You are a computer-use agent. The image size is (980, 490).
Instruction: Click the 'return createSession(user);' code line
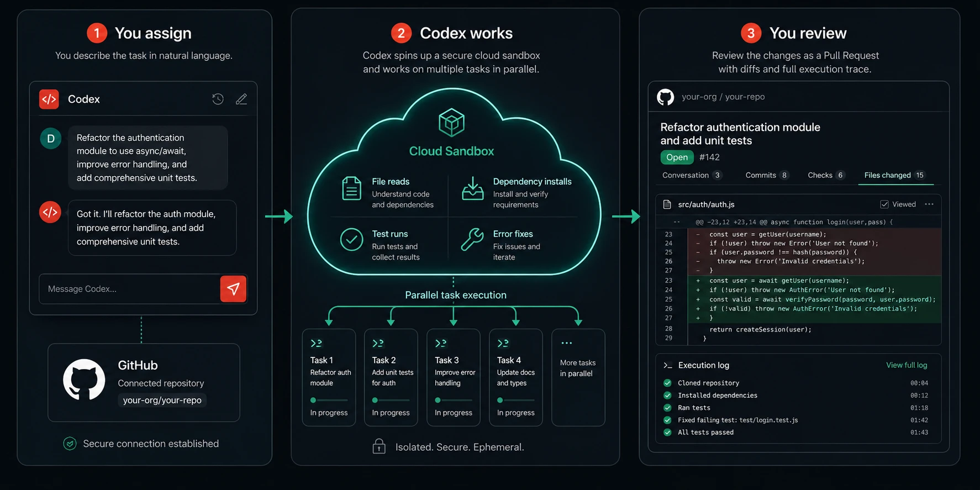760,329
